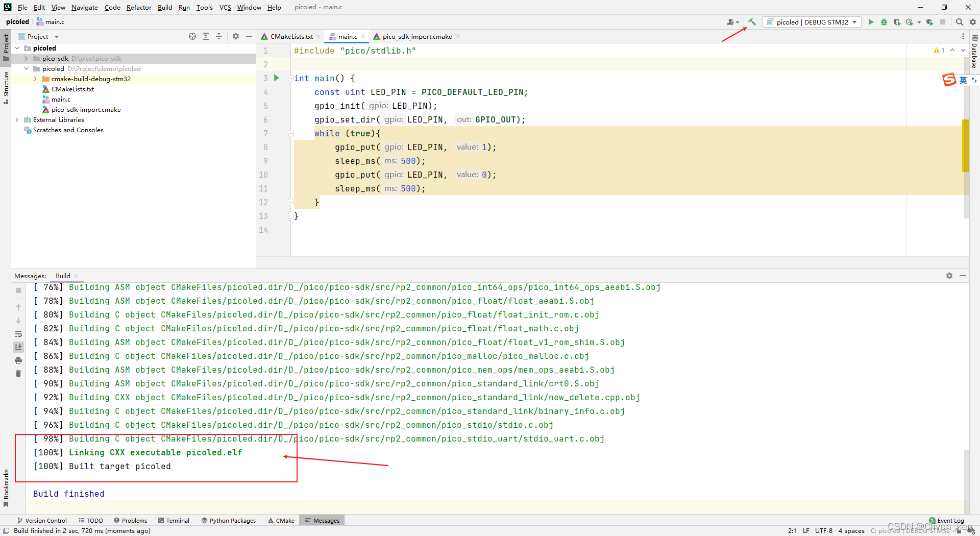Open the Build menu

coord(165,7)
